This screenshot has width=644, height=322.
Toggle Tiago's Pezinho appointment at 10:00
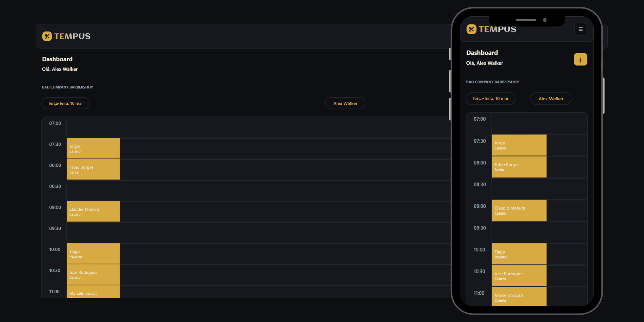[x=93, y=253]
